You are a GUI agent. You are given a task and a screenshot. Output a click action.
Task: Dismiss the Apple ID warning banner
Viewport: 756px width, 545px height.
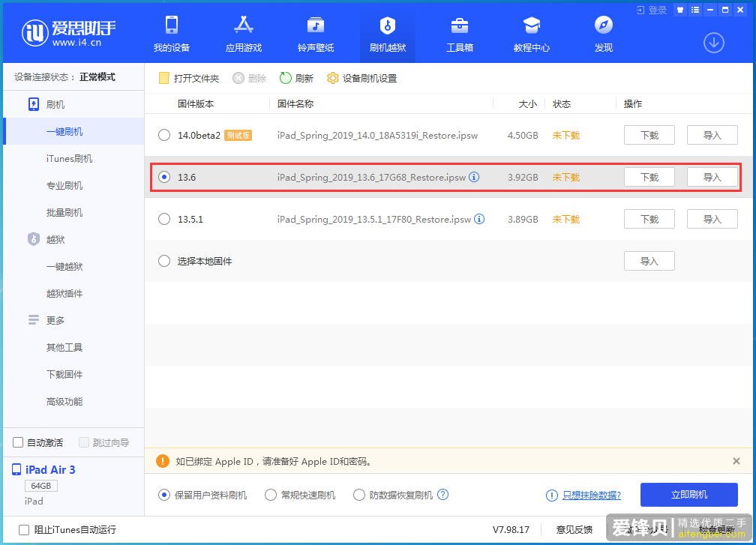[x=736, y=461]
